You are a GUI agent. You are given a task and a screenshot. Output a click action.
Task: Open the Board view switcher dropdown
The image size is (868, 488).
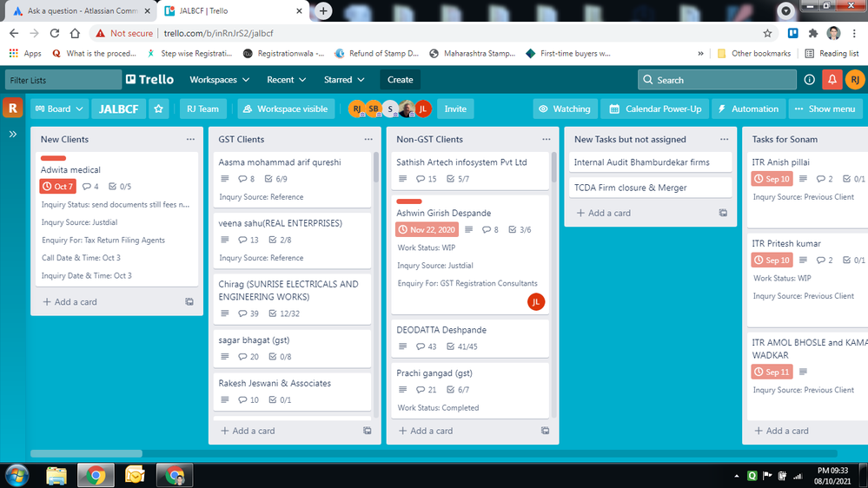tap(59, 109)
